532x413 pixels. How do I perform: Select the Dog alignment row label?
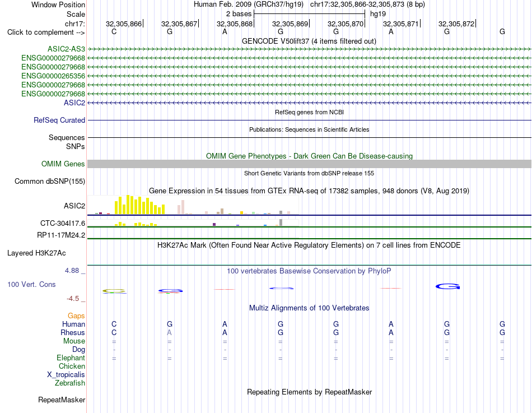(78, 350)
